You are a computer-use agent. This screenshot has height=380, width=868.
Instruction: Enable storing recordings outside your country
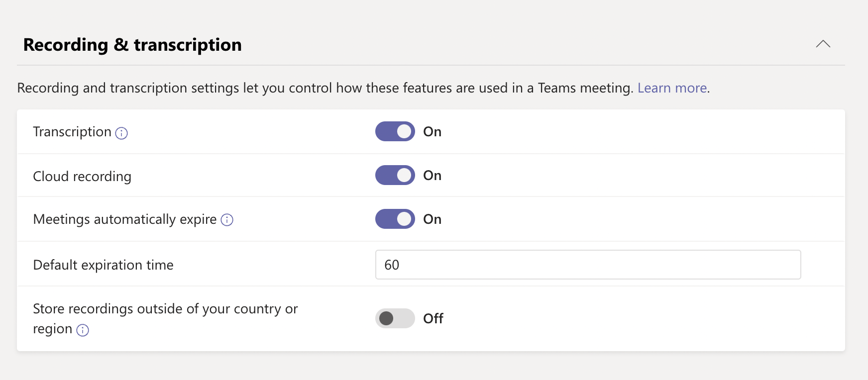(x=395, y=318)
